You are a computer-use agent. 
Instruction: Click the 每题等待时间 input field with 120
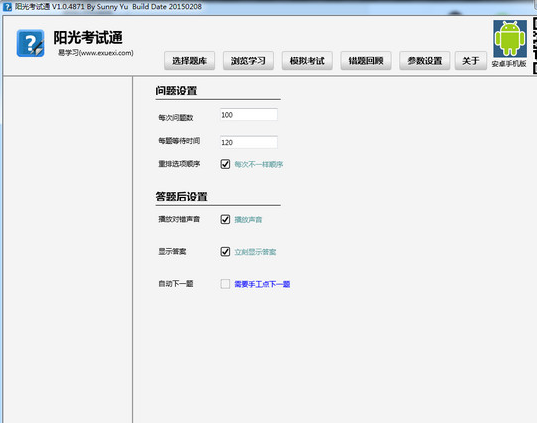(x=249, y=142)
